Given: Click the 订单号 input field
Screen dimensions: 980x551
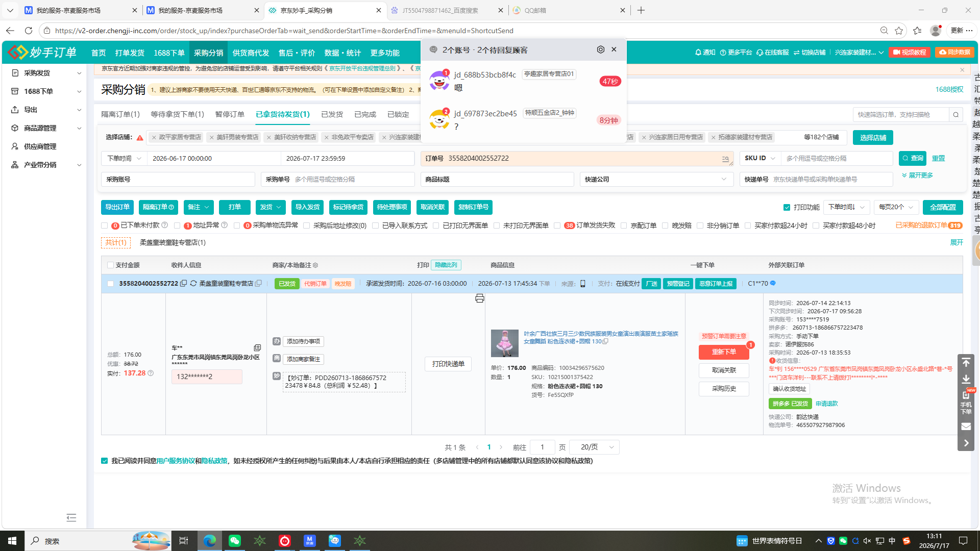Looking at the screenshot, I should (x=577, y=159).
